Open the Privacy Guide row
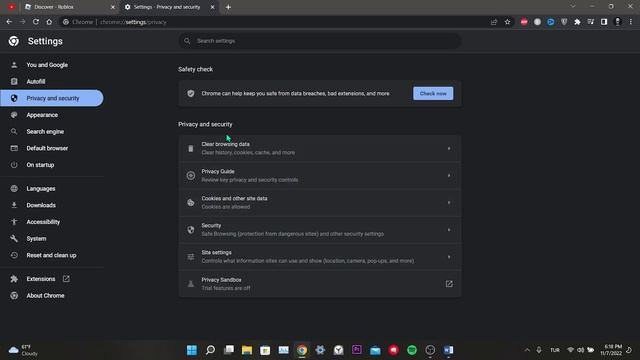Viewport: 640px width, 360px height. coord(320,176)
